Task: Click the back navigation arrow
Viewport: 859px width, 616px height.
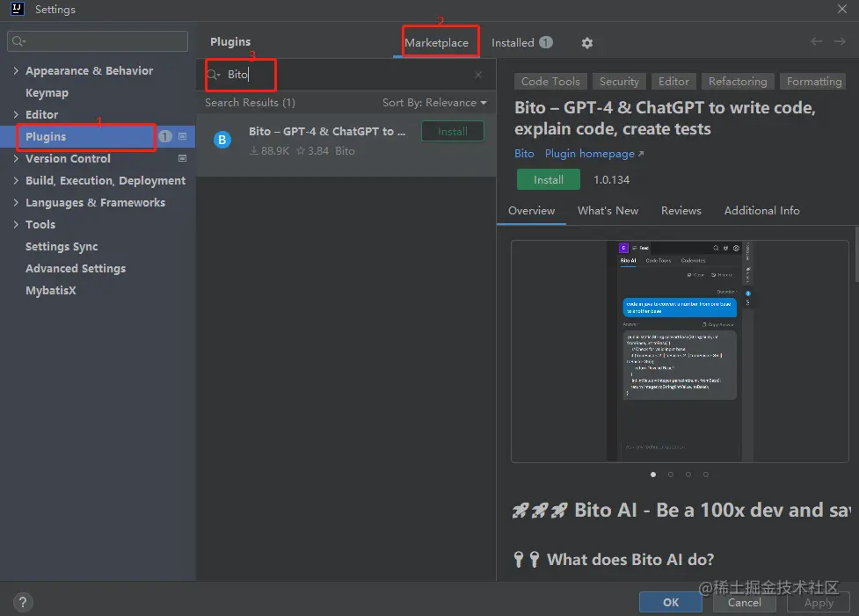Action: coord(816,41)
